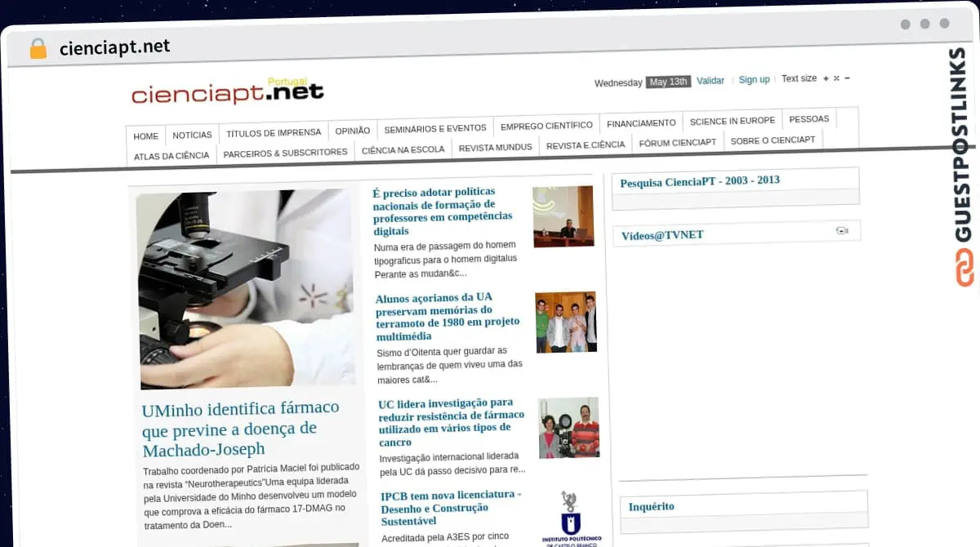Open SCIENCE IN EUROPE section
Viewport: 980px width, 547px height.
point(732,121)
